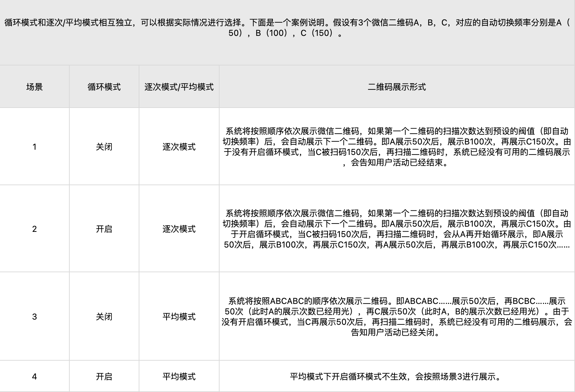The image size is (575, 392).
Task: Click the 循环模式 column header
Action: pos(104,87)
